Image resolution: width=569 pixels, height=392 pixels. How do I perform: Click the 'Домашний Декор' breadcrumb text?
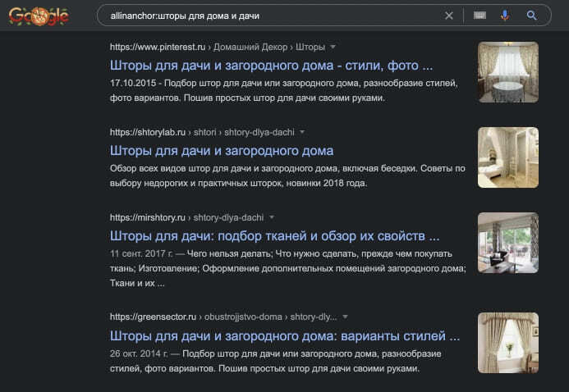250,47
